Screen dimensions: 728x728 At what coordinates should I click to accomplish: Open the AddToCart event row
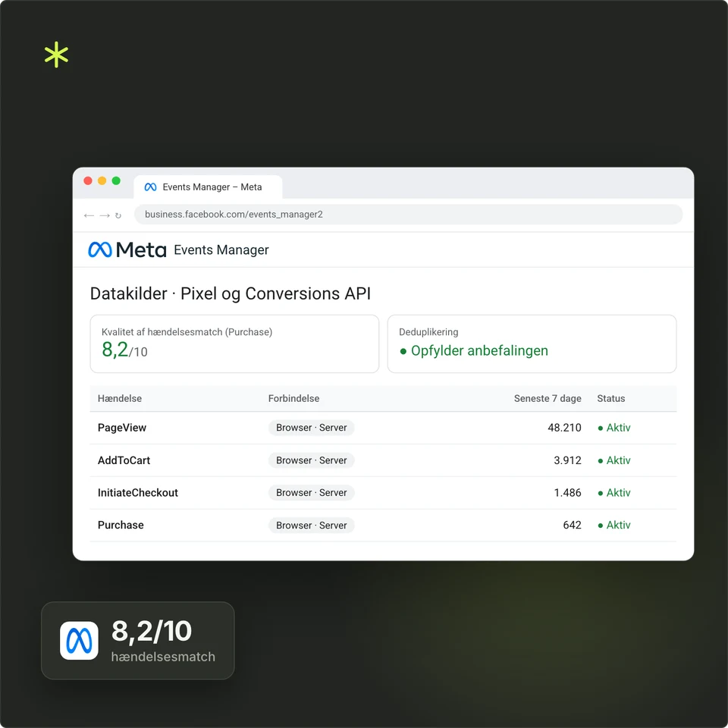[x=383, y=460]
